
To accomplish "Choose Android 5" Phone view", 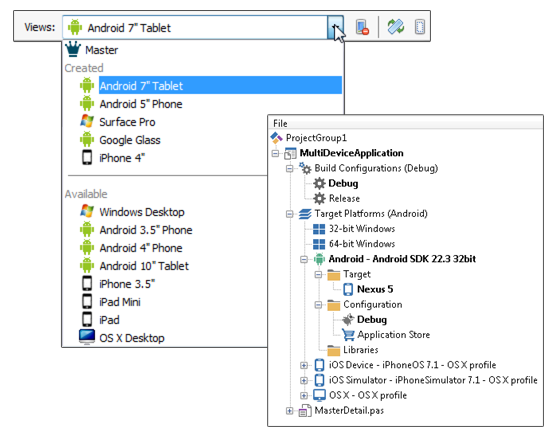I will 141,104.
